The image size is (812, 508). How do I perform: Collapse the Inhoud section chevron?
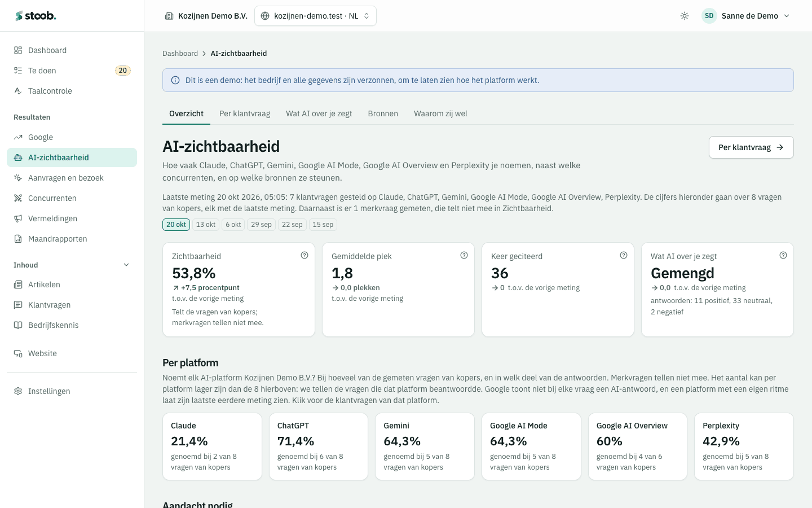pyautogui.click(x=126, y=265)
